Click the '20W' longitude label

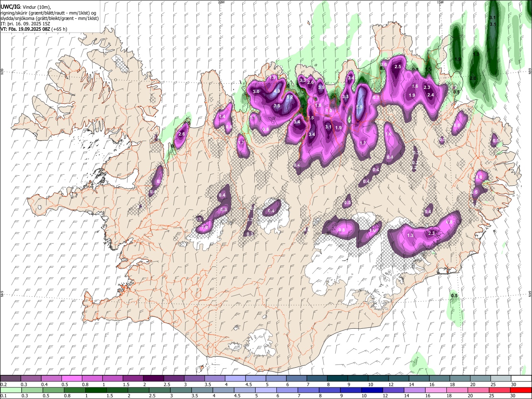[x=221, y=2]
